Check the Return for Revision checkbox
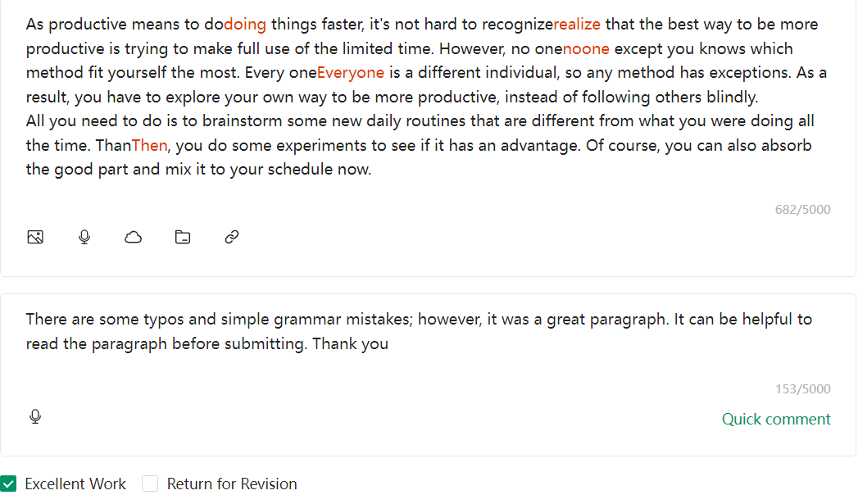 point(150,484)
